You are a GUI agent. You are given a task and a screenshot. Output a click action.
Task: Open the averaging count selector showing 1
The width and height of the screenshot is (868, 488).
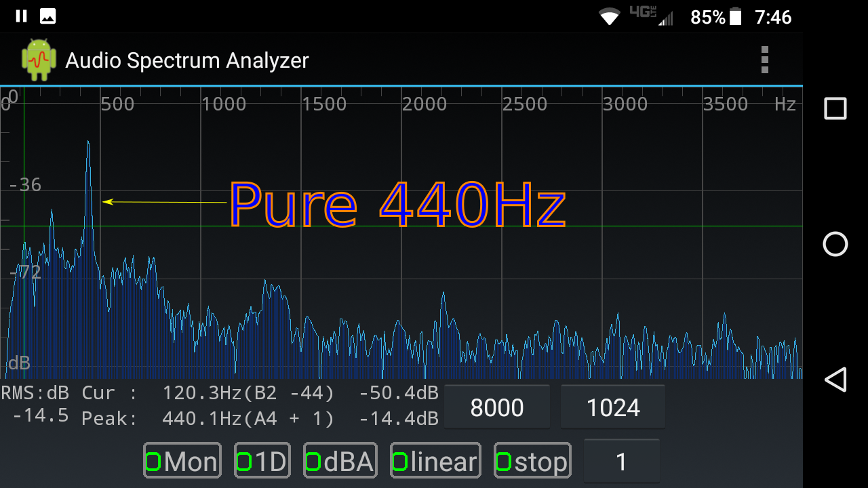pos(621,460)
